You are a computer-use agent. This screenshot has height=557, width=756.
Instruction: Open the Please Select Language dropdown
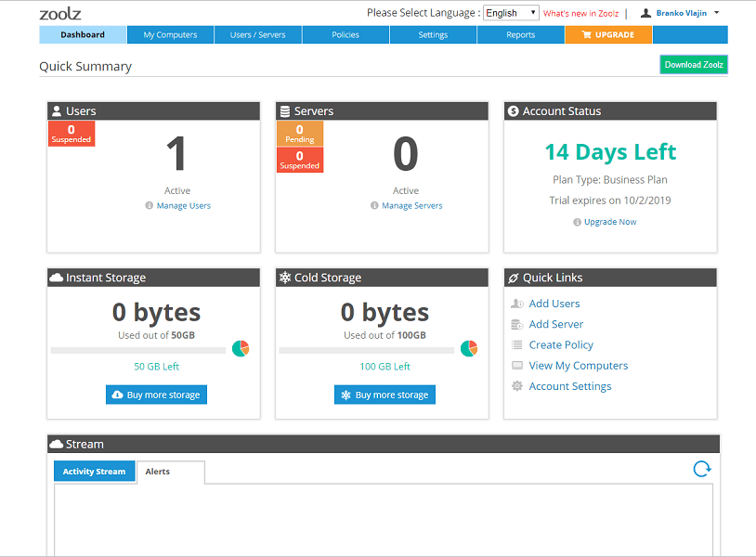(x=511, y=13)
